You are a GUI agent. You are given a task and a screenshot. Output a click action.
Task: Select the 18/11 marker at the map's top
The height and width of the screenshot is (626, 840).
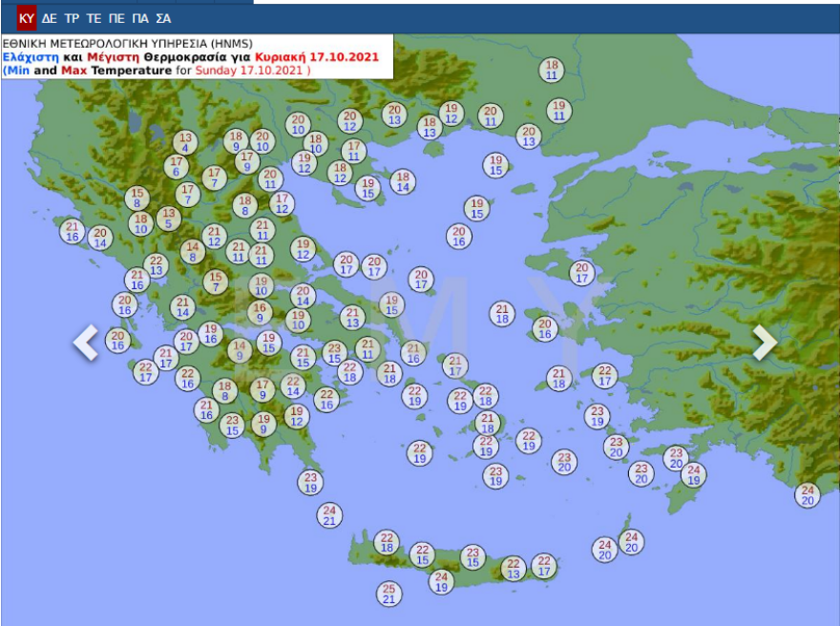[552, 70]
